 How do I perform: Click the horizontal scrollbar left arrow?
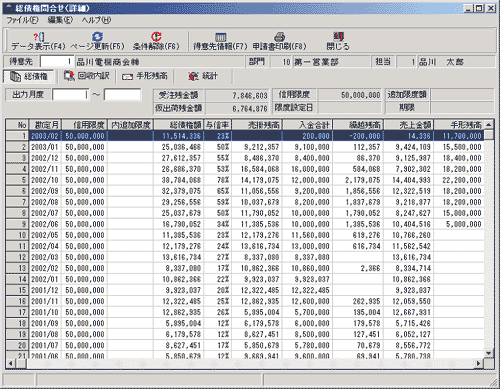(x=11, y=363)
